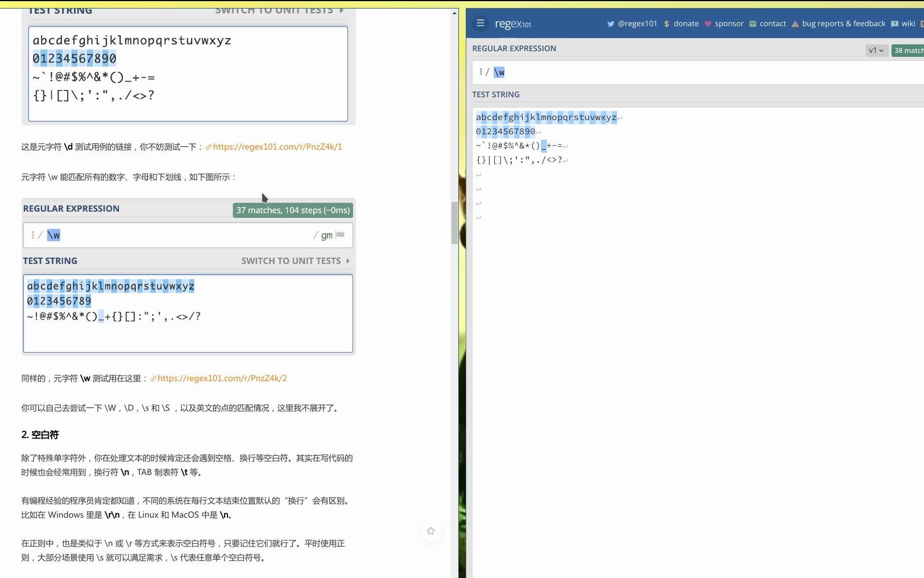Open the donate link
Image resolution: width=924 pixels, height=578 pixels.
click(x=686, y=24)
